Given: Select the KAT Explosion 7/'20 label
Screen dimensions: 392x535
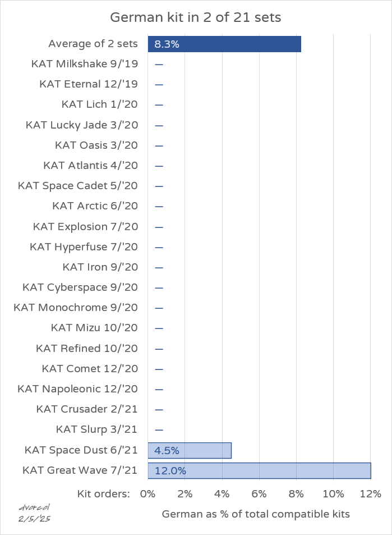Looking at the screenshot, I should pyautogui.click(x=86, y=227).
